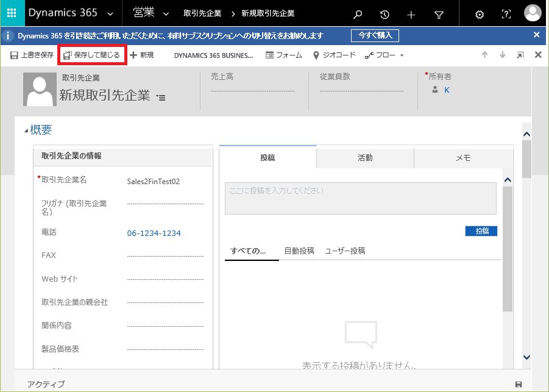
Task: Click the Web サイト field
Action: point(165,279)
